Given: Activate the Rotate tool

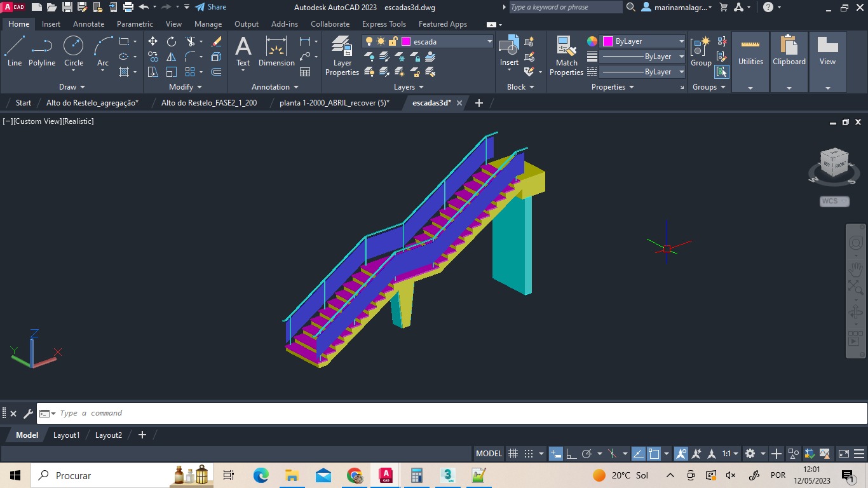Looking at the screenshot, I should click(x=172, y=41).
